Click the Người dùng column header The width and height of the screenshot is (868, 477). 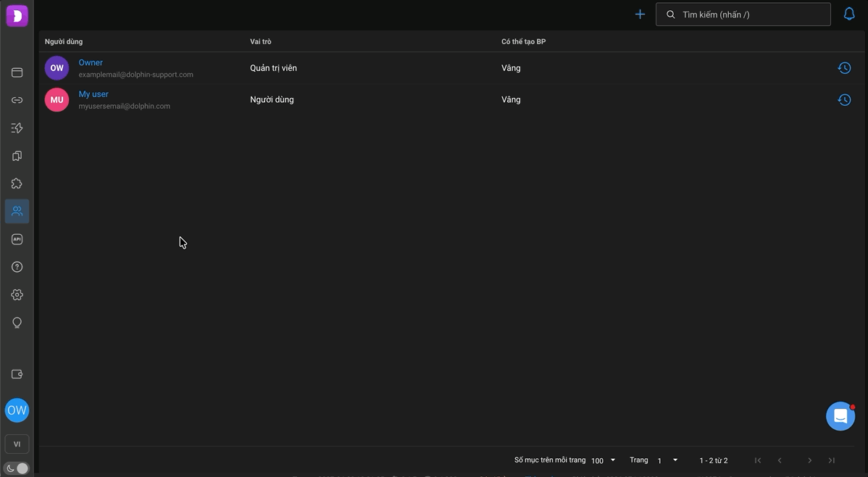point(64,41)
